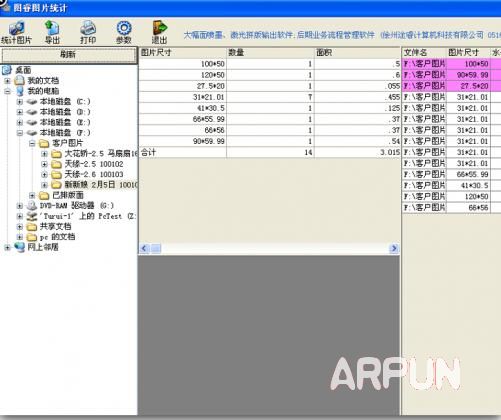Click the 刷新 refresh button
The width and height of the screenshot is (501, 420).
click(68, 54)
